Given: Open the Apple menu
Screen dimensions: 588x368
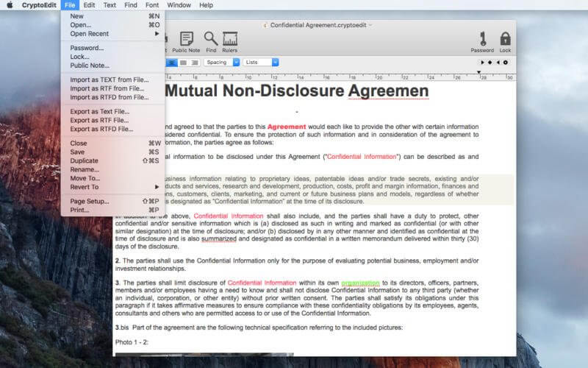Looking at the screenshot, I should [10, 5].
